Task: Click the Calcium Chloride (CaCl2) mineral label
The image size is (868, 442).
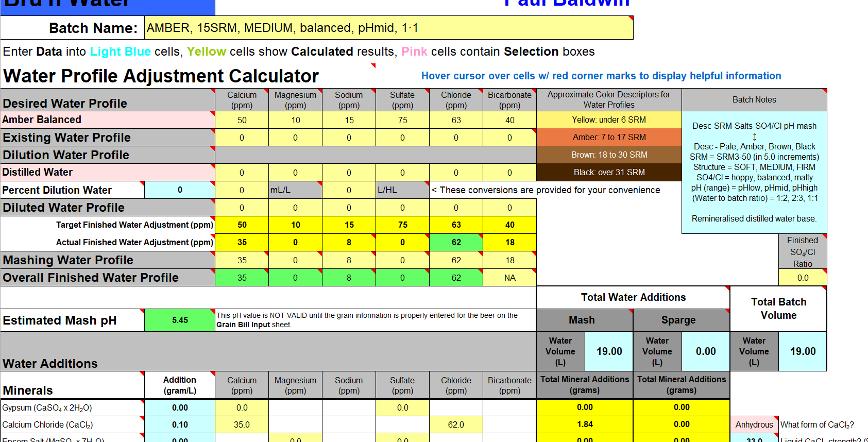Action: pos(72,425)
